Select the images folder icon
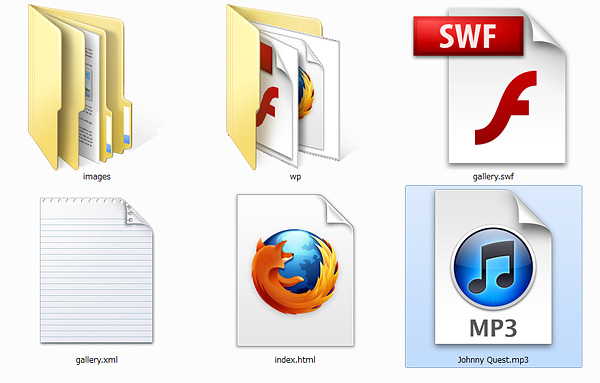 pyautogui.click(x=80, y=87)
